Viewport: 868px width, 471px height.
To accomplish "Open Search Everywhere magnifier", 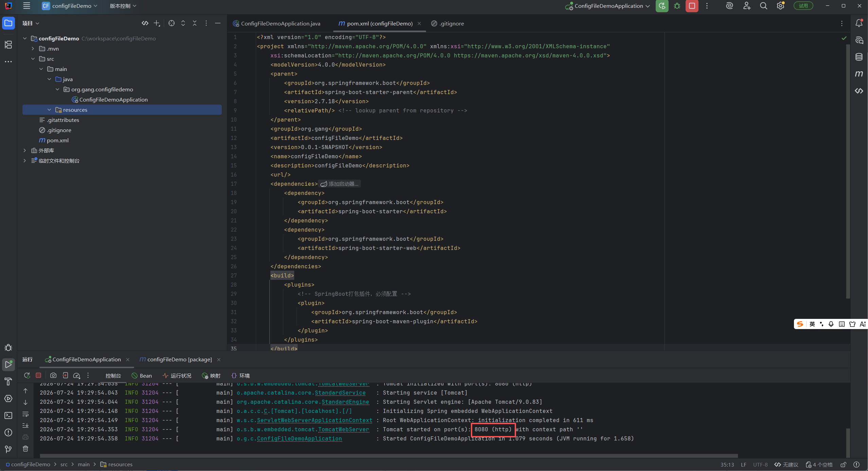I will (x=763, y=6).
